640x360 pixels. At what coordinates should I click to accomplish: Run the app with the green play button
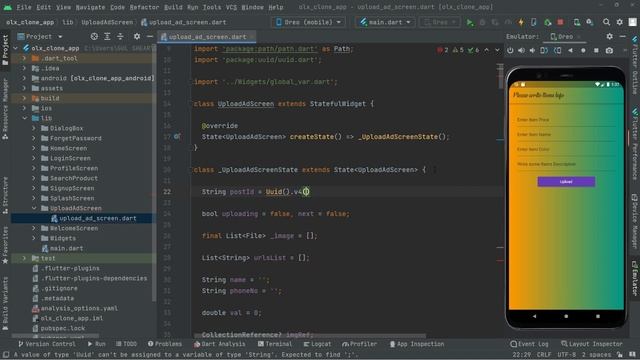470,22
